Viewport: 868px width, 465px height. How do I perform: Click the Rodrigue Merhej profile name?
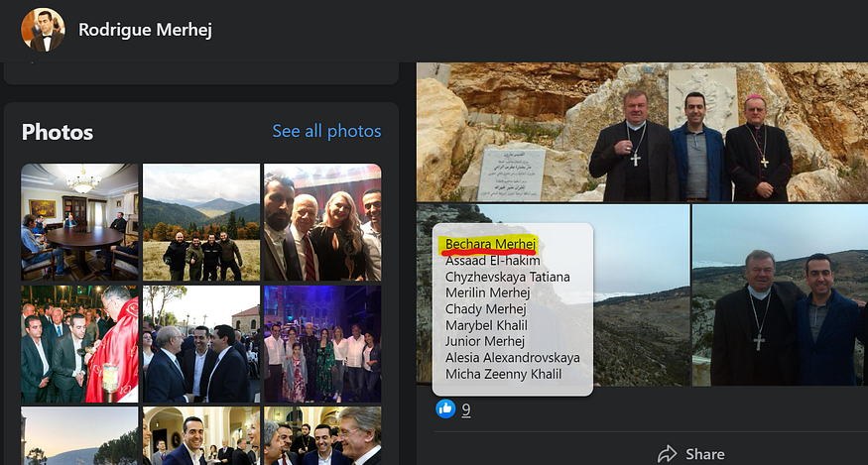pos(145,30)
